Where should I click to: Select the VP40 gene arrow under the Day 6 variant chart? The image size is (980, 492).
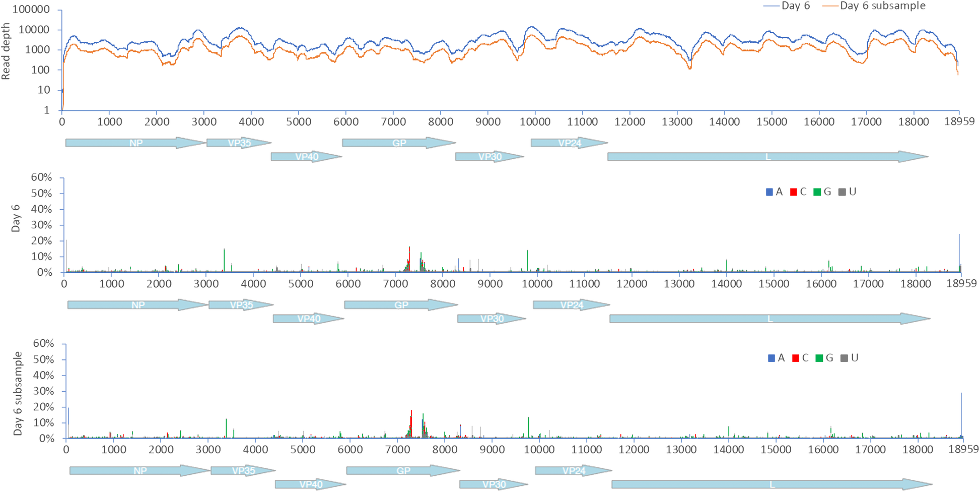(309, 319)
